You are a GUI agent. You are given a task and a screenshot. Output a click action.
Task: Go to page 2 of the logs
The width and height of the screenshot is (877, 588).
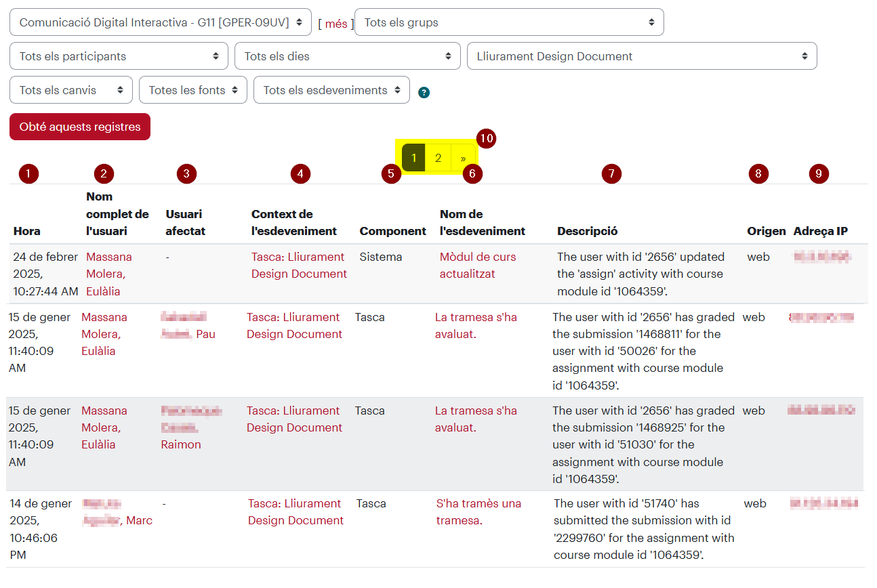click(438, 158)
